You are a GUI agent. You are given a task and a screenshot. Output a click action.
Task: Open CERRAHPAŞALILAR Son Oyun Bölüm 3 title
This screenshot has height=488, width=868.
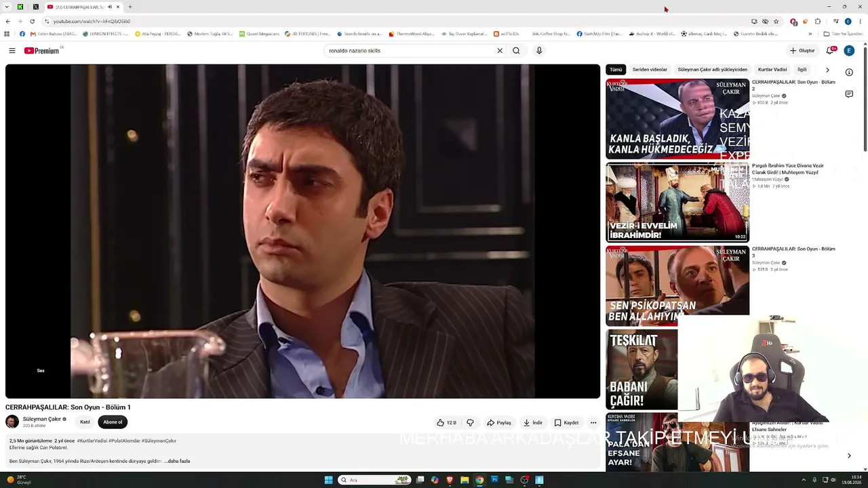click(x=793, y=252)
